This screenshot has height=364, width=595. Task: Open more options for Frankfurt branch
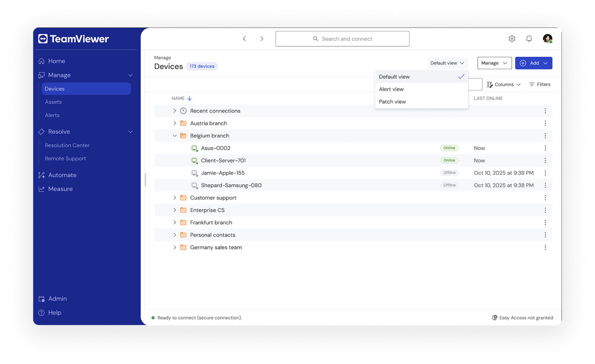545,223
